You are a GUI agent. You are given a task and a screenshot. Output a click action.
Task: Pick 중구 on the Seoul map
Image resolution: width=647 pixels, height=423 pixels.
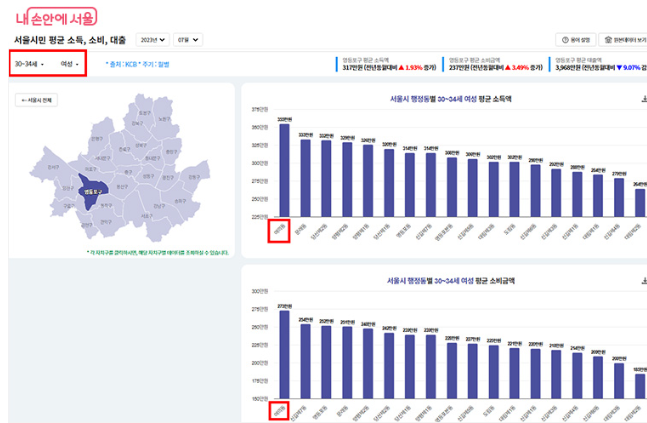pyautogui.click(x=128, y=172)
